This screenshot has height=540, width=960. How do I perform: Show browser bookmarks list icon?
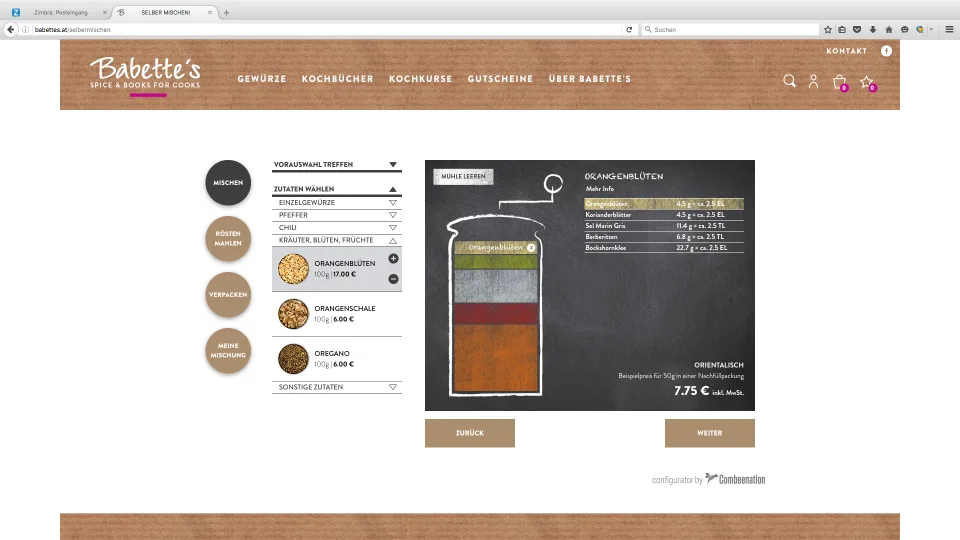tap(842, 29)
